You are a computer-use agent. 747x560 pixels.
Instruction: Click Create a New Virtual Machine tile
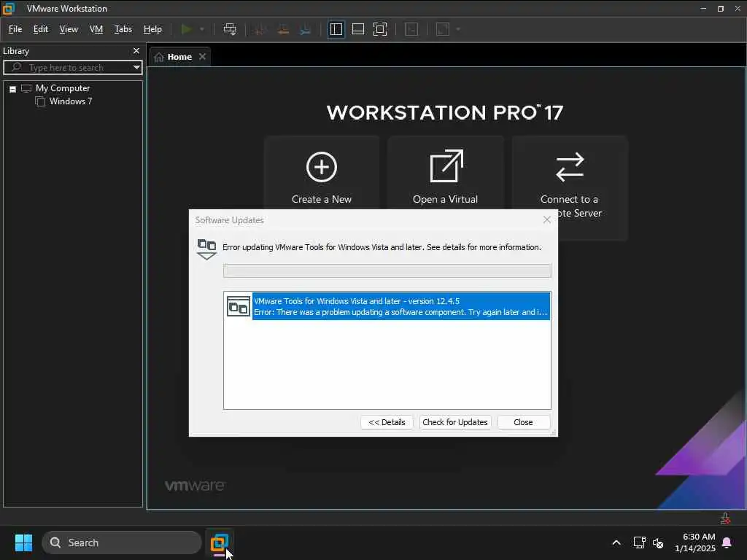coord(322,174)
